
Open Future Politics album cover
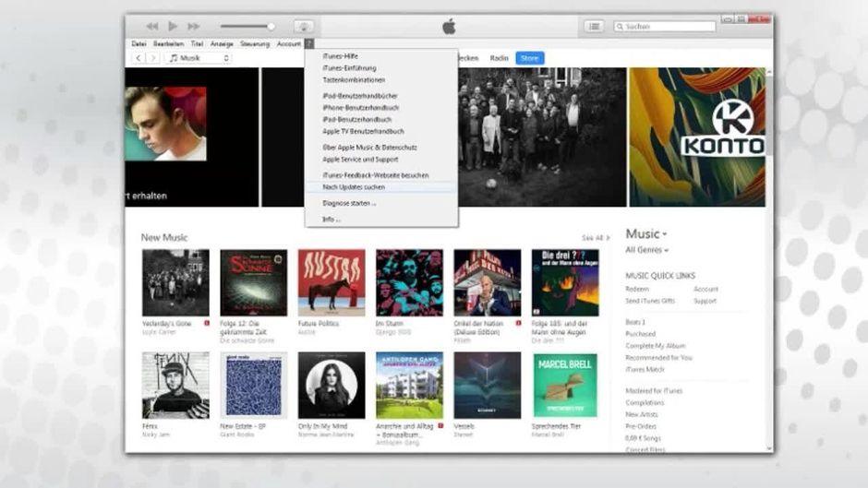coord(332,282)
